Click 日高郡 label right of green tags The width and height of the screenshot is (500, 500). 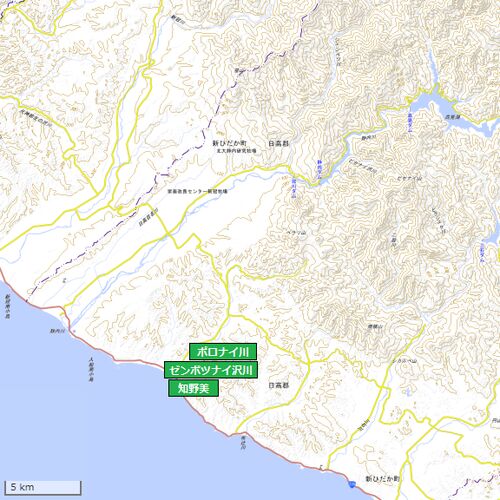(x=279, y=386)
